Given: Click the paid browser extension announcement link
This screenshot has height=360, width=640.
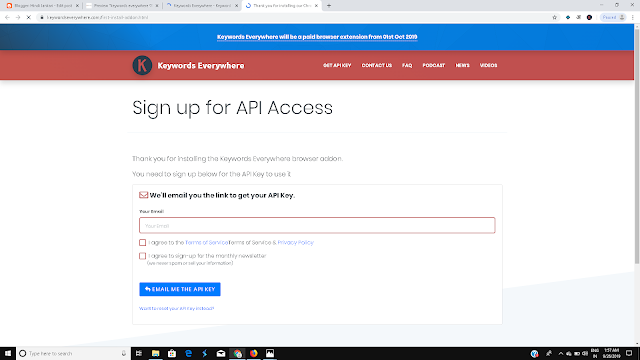Looking at the screenshot, I should point(317,37).
